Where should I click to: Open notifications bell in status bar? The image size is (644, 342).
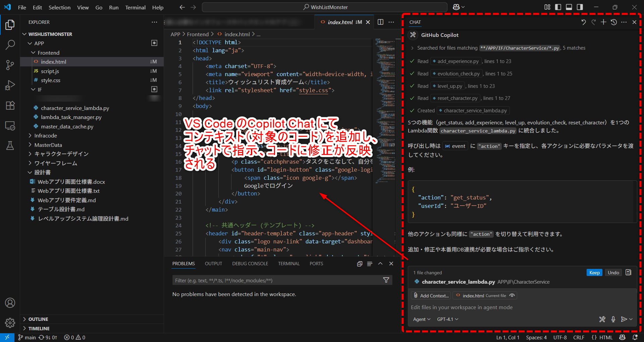pyautogui.click(x=635, y=337)
